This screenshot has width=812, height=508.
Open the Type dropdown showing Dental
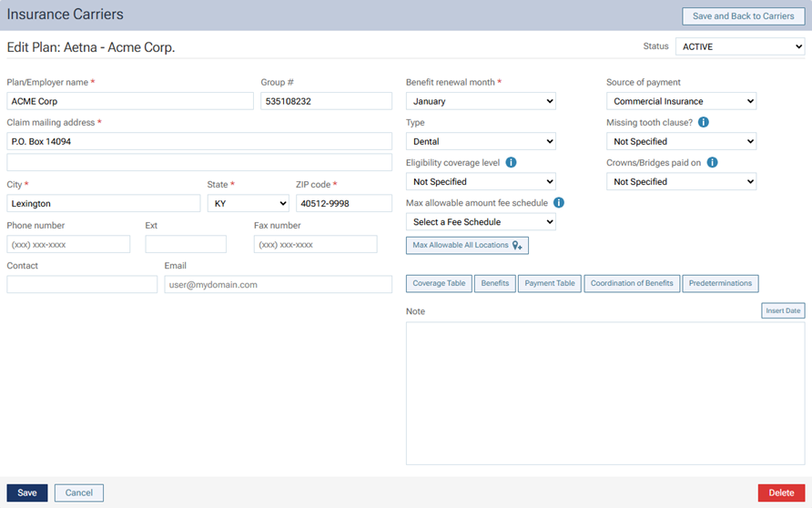481,141
